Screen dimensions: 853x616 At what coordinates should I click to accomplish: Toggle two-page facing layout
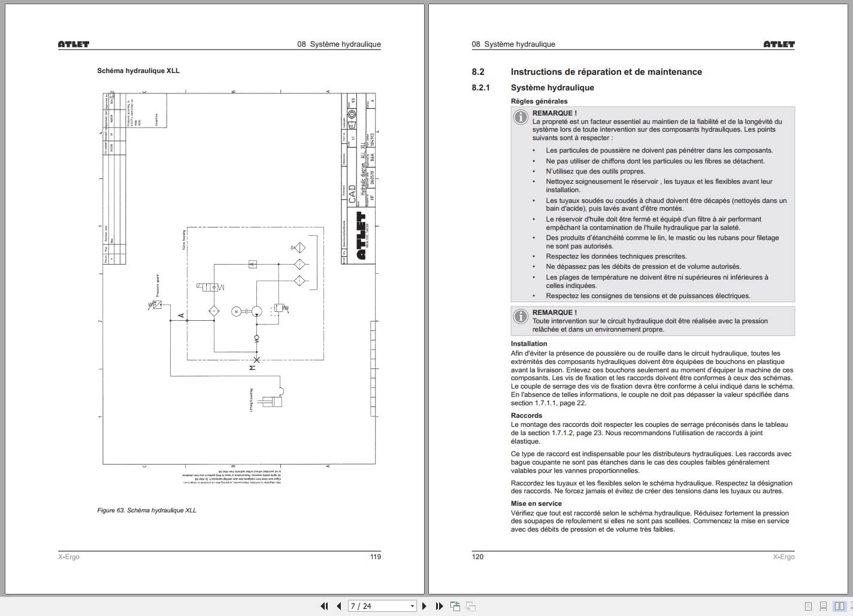[x=840, y=606]
